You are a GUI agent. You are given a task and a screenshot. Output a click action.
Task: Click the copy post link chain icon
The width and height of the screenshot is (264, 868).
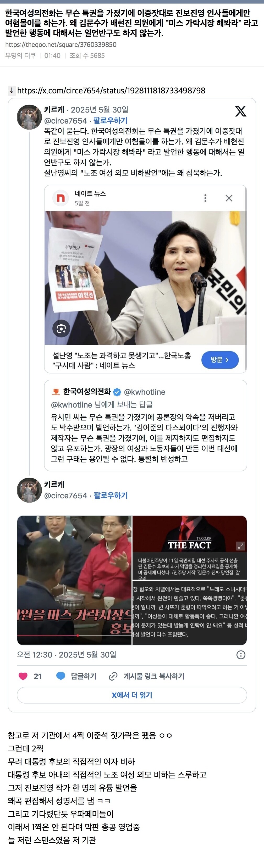pos(113,676)
